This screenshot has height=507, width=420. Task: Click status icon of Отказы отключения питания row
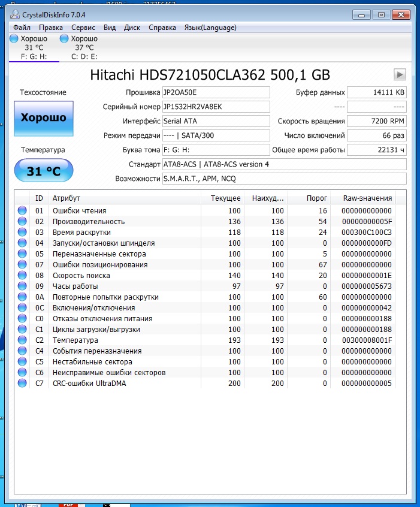point(22,318)
